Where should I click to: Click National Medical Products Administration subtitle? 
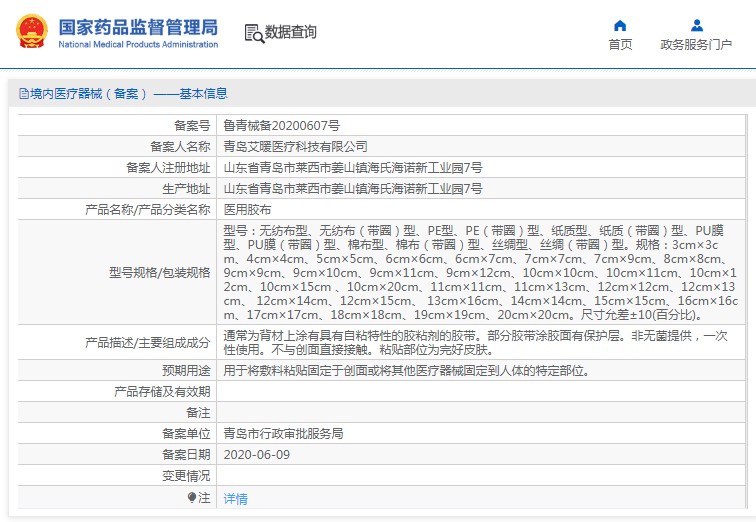coord(138,44)
